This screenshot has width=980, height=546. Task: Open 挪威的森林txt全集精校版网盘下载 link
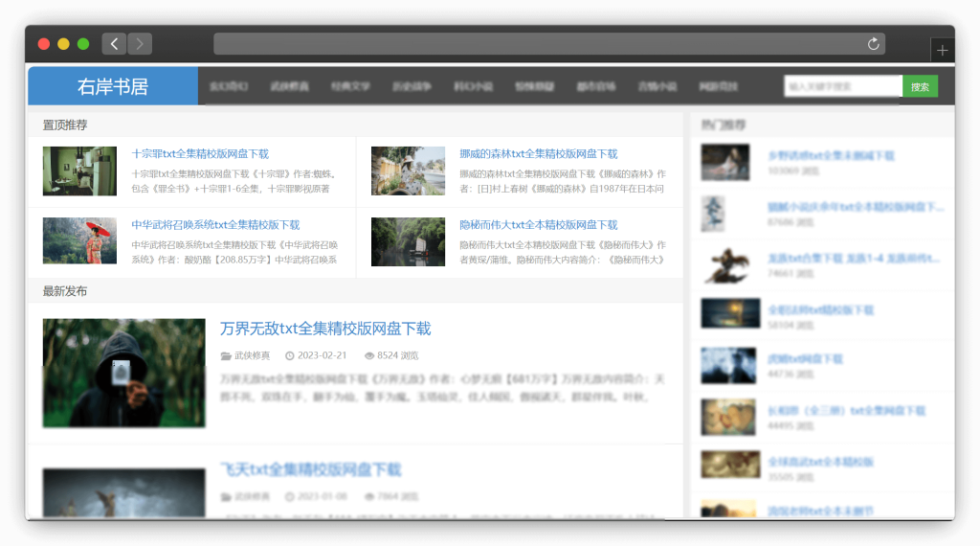538,154
